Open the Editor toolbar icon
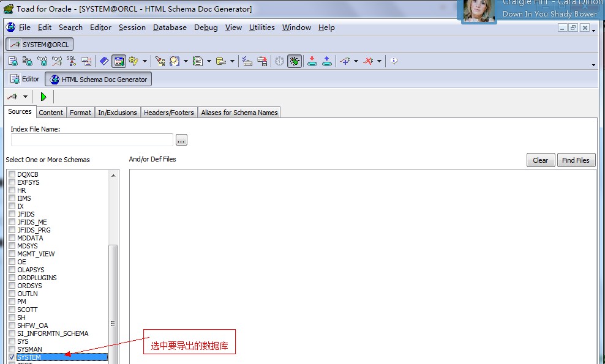 pos(13,61)
